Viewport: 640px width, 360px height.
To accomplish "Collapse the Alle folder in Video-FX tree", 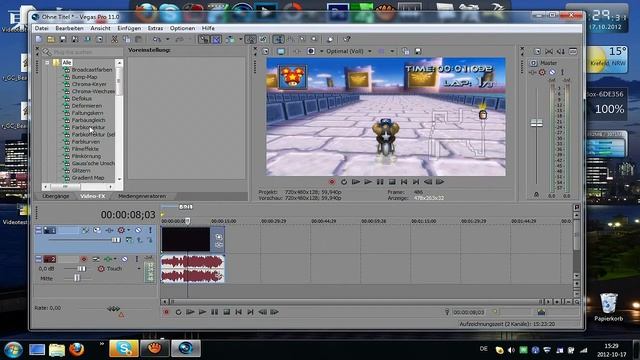I will tap(47, 63).
